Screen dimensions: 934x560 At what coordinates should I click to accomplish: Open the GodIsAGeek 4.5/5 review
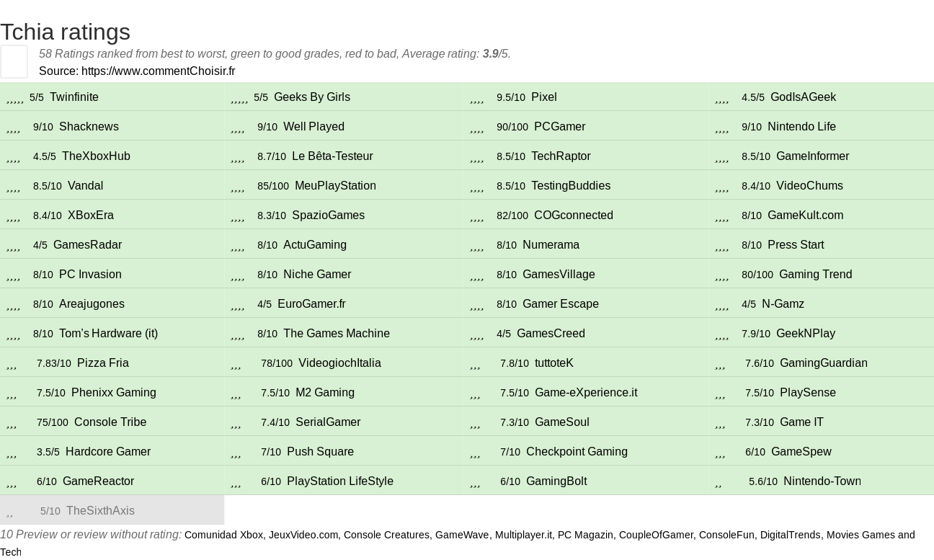pyautogui.click(x=822, y=97)
